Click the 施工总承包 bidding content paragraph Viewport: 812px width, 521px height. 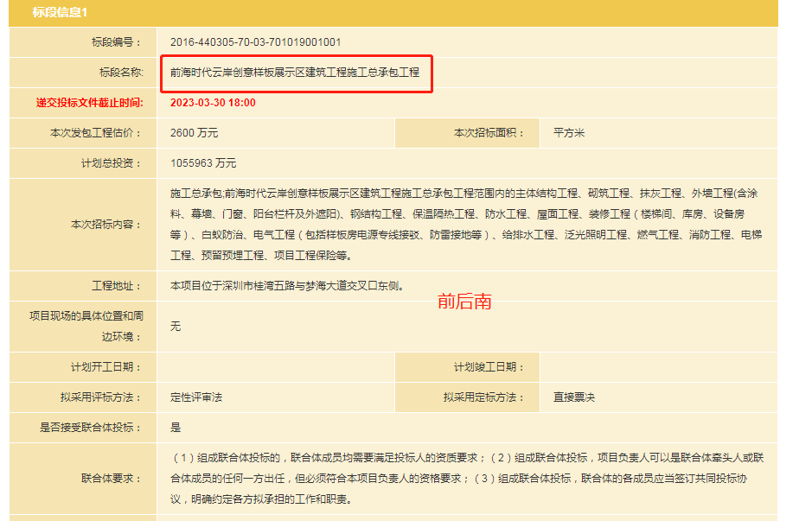(x=464, y=224)
